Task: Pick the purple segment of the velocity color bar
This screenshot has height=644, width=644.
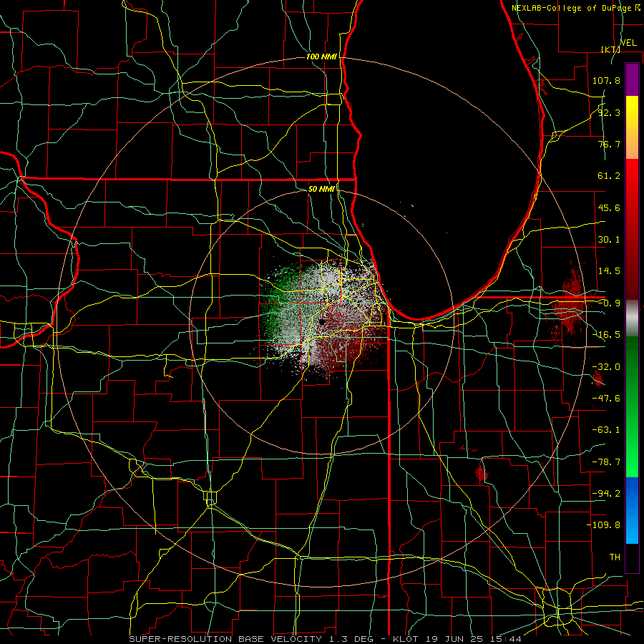Action: (632, 79)
